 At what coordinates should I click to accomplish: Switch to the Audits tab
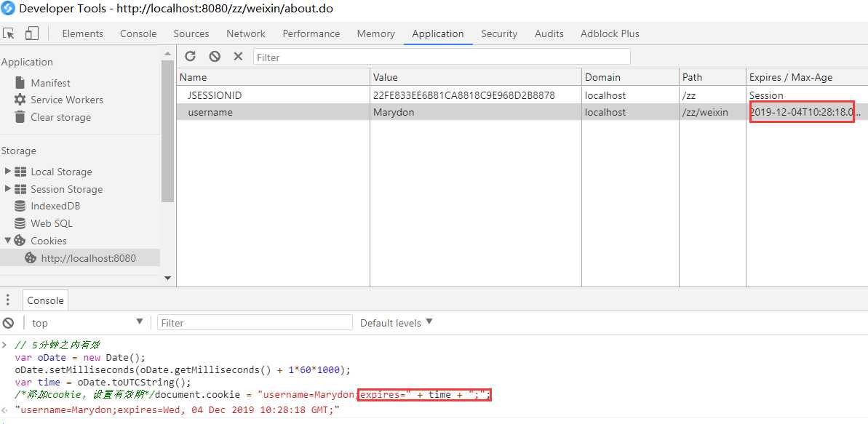[549, 33]
